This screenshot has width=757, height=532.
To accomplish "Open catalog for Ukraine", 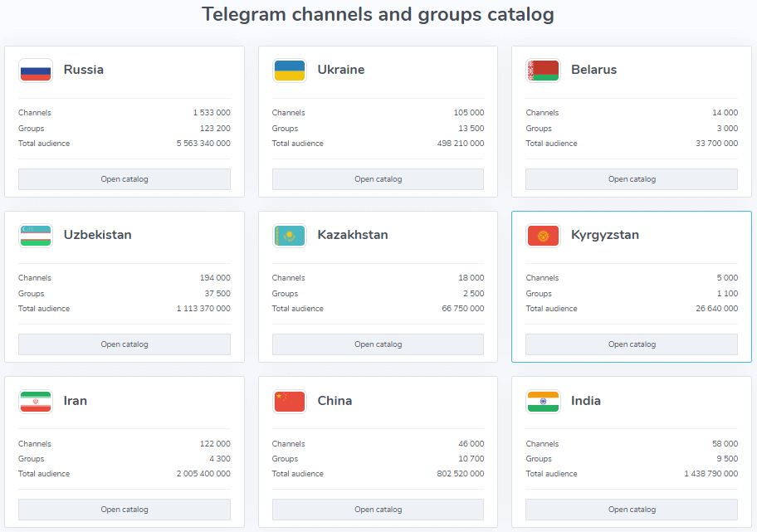I will coord(378,178).
